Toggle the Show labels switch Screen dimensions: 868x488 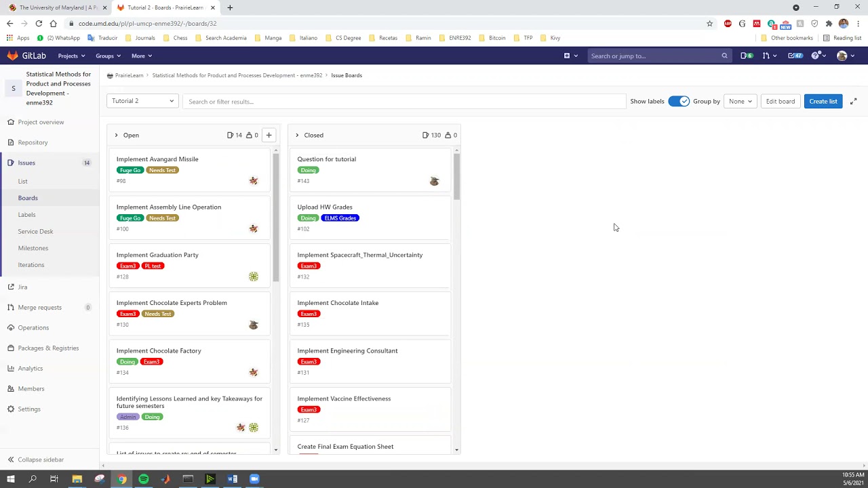[x=679, y=101]
